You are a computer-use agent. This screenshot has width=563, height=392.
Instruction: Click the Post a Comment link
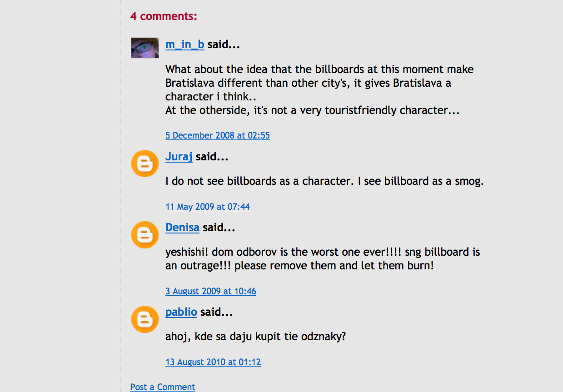[x=162, y=387]
